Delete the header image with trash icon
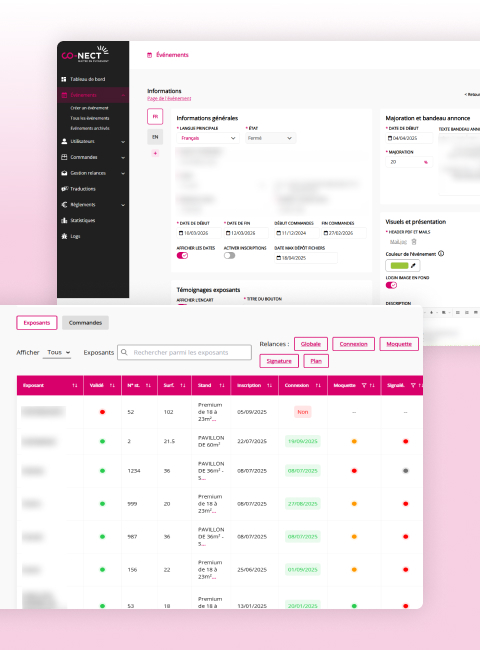 click(414, 242)
